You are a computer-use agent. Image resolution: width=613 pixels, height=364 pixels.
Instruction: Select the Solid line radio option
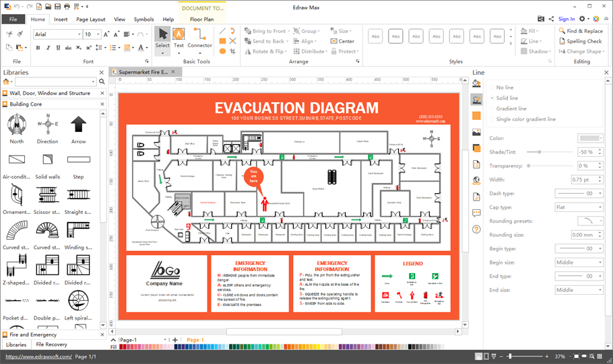[507, 98]
